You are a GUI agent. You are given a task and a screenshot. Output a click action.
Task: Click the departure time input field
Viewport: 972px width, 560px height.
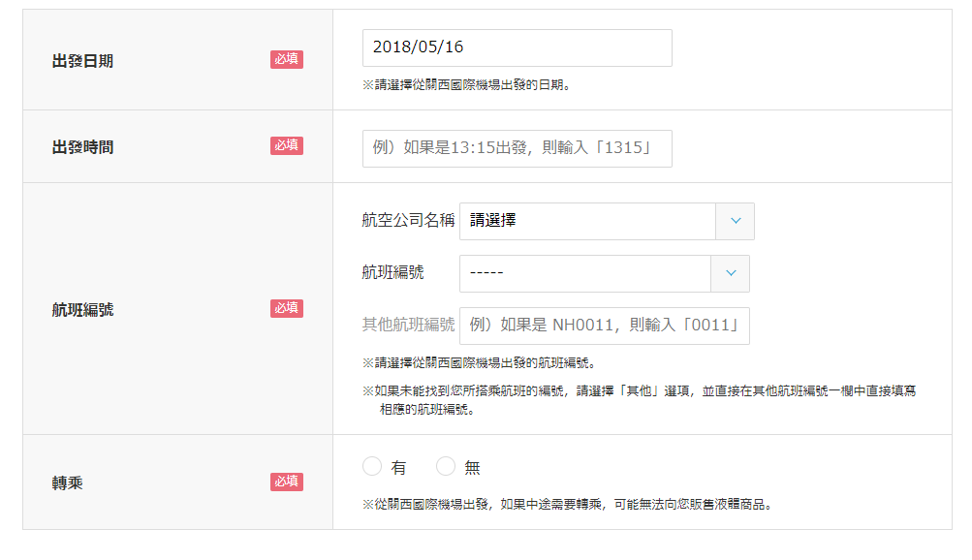(517, 148)
